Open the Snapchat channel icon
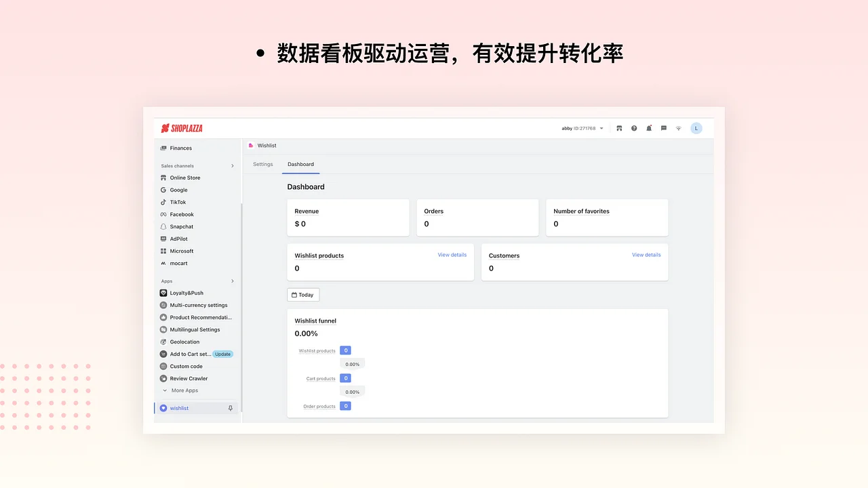 163,226
